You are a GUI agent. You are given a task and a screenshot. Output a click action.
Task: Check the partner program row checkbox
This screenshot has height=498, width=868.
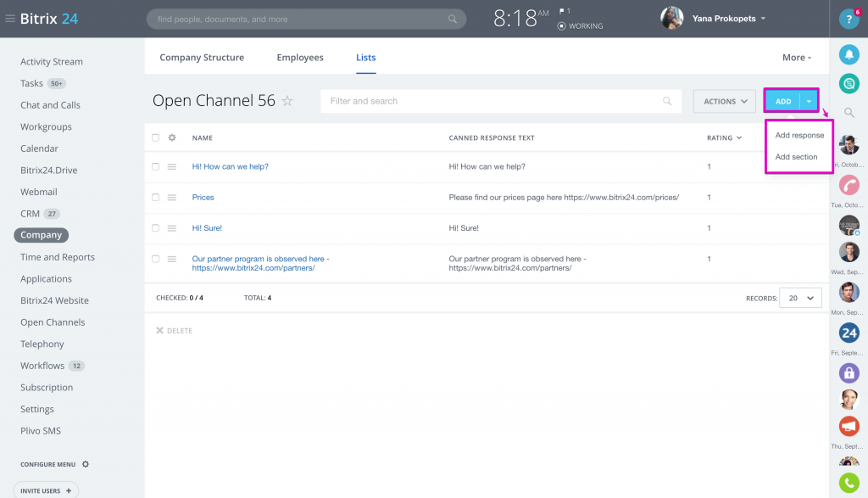point(156,259)
